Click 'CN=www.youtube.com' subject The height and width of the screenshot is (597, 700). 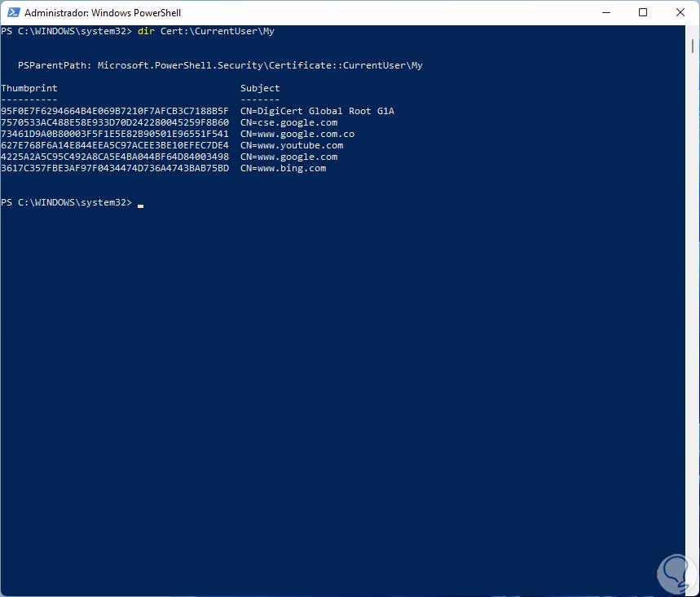292,145
